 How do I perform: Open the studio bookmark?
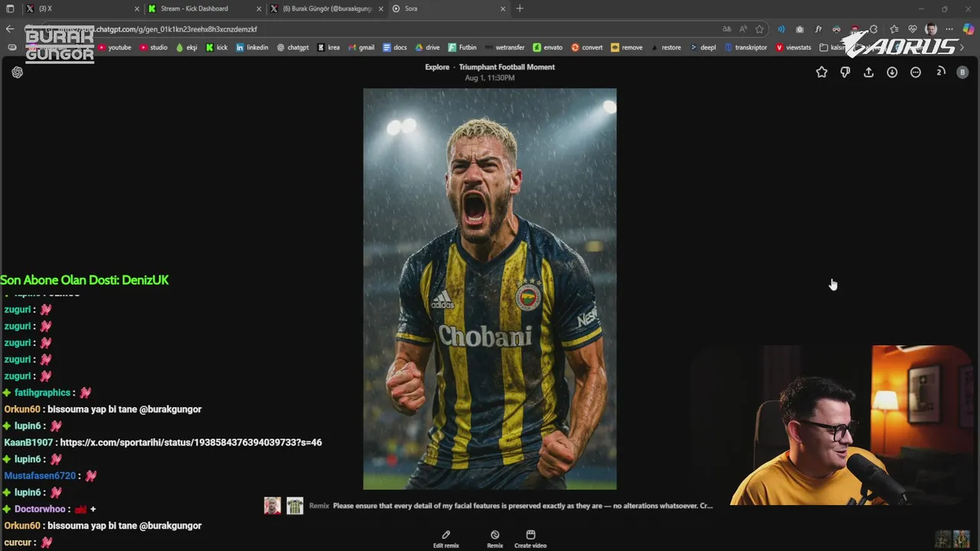153,47
